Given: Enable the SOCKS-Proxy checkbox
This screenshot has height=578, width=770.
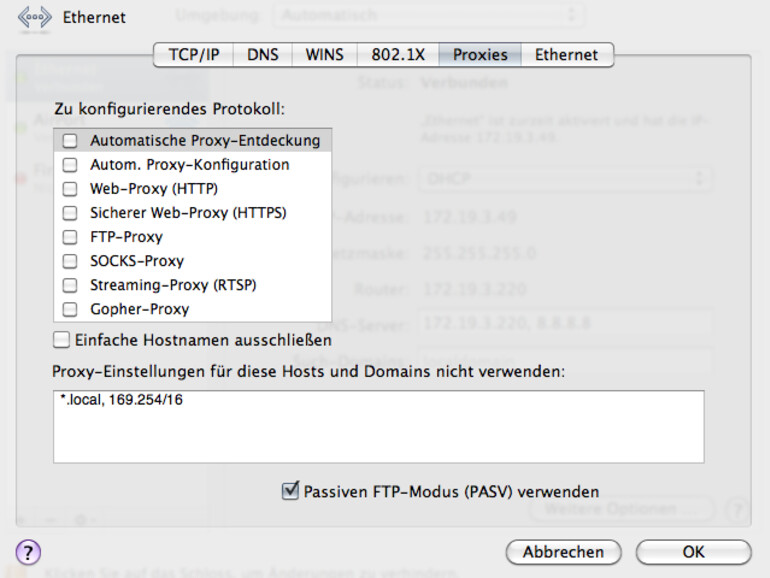Looking at the screenshot, I should click(x=70, y=261).
